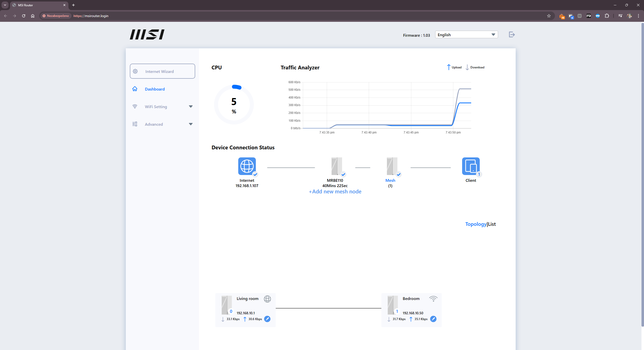Click the Dashboard home icon

pos(135,89)
